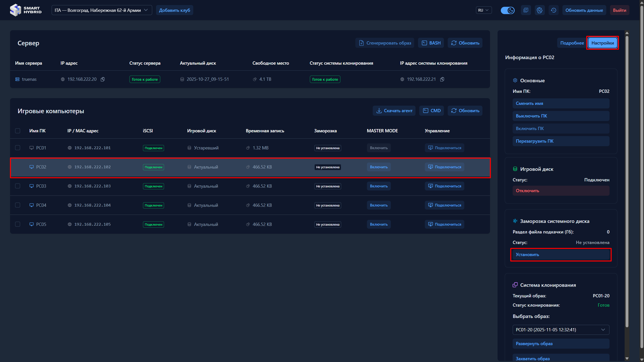
Task: Check the PC01 row checkbox
Action: pyautogui.click(x=18, y=148)
